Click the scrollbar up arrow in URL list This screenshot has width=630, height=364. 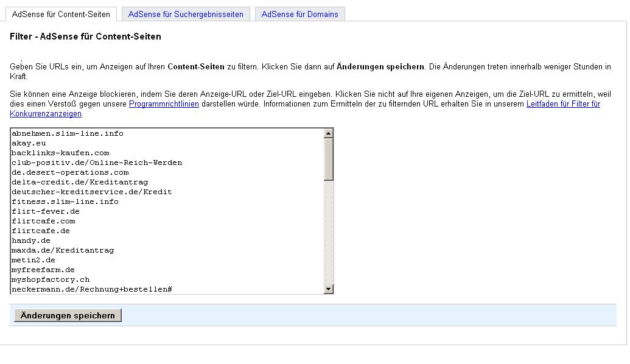click(x=328, y=133)
